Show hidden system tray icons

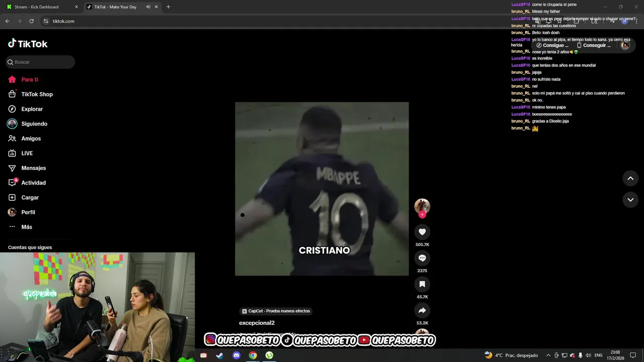(x=548, y=355)
